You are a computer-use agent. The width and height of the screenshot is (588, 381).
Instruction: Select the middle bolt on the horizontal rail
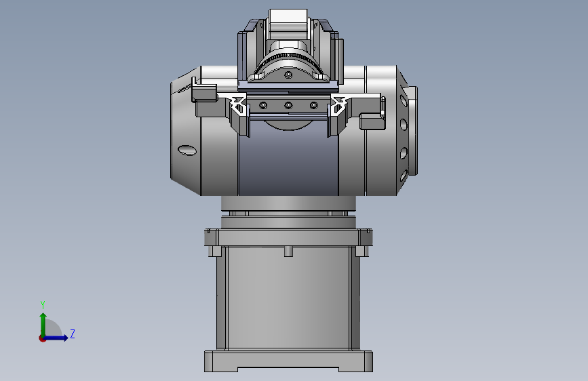pos(288,105)
